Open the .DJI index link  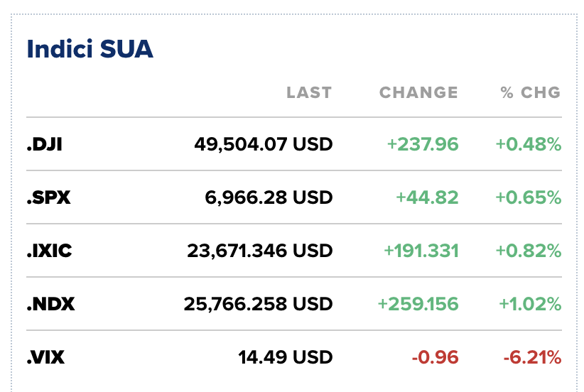(45, 145)
